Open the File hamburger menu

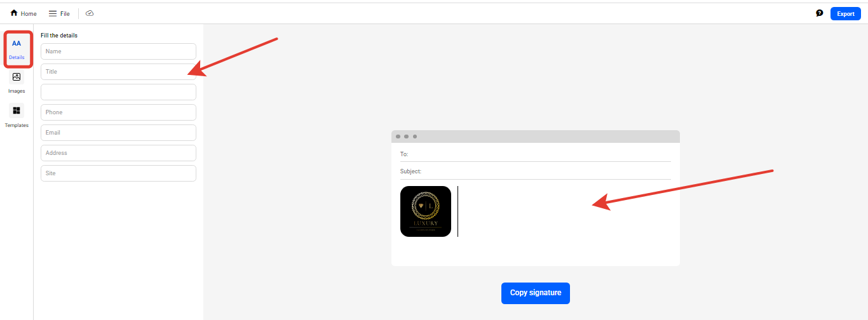(x=59, y=13)
